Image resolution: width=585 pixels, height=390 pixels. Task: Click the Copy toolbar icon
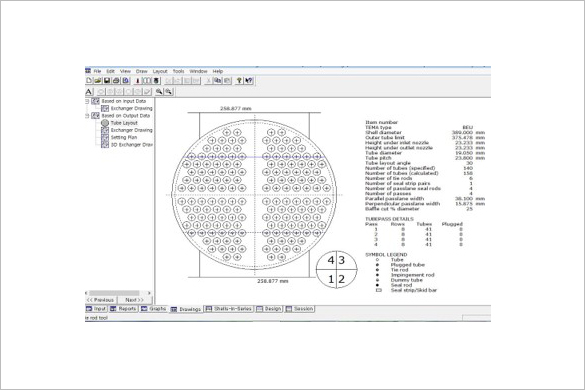click(x=218, y=81)
